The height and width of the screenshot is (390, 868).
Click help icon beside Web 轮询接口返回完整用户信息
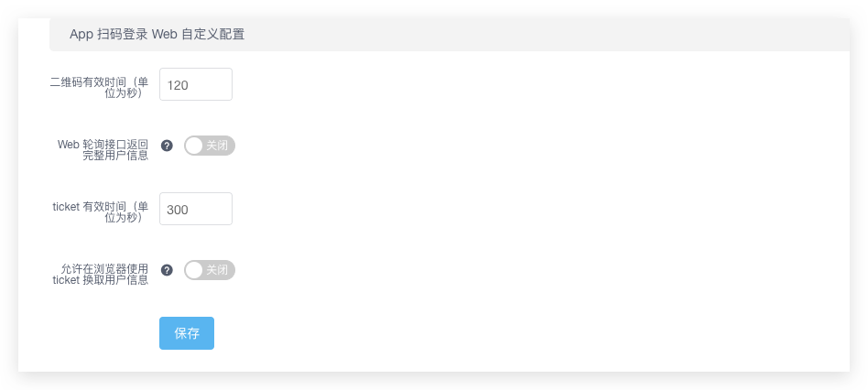pos(167,146)
